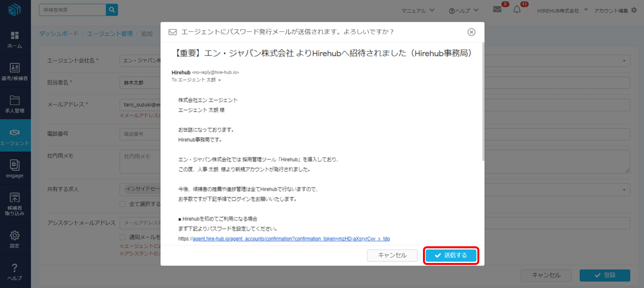The image size is (644, 288).
Task: Toggle the 全て選択する checkbox
Action: [x=123, y=204]
